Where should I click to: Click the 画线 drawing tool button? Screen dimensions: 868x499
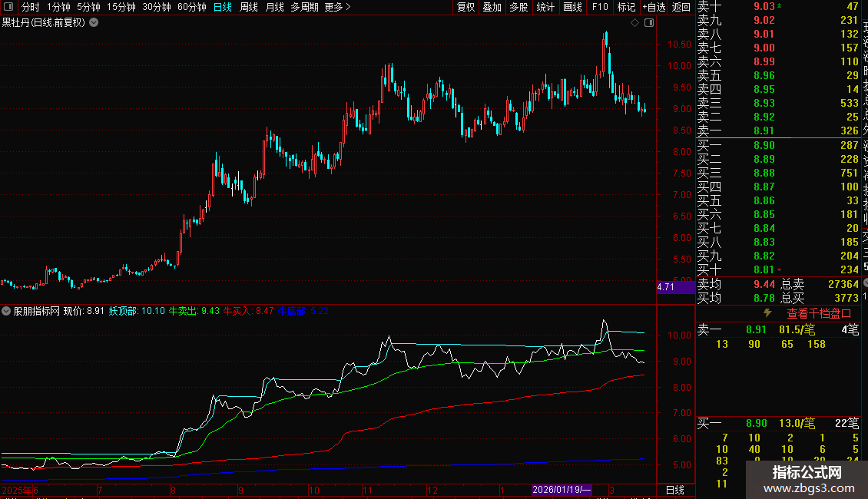[x=572, y=7]
